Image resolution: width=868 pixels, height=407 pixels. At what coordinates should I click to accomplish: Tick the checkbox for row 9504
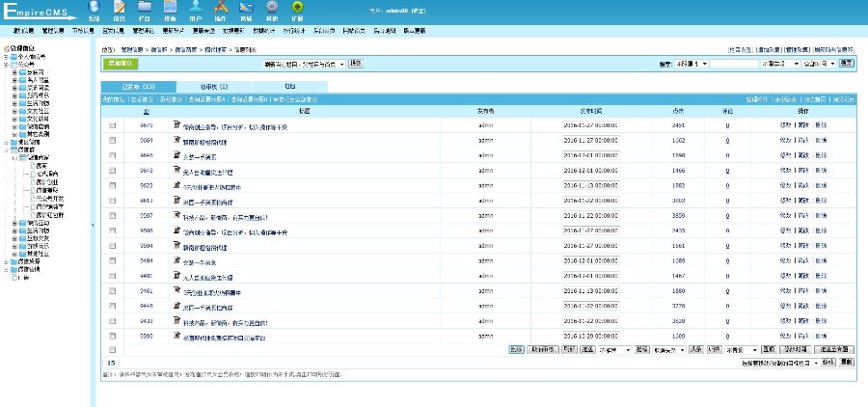113,245
